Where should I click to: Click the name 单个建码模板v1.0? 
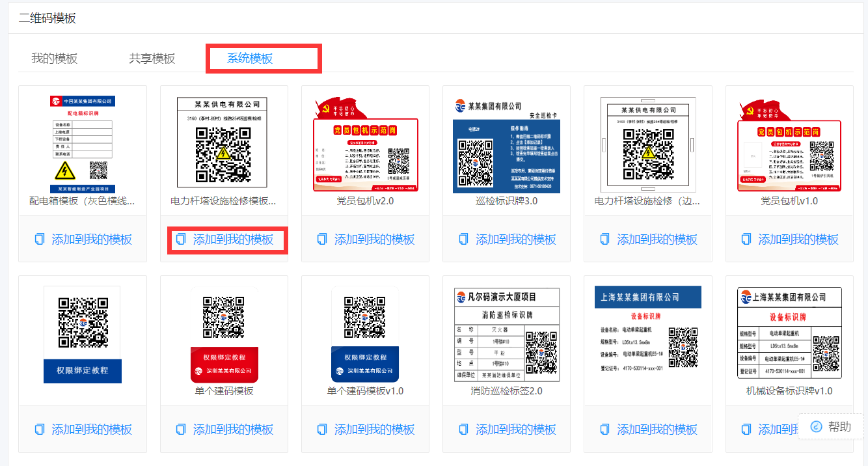point(365,391)
